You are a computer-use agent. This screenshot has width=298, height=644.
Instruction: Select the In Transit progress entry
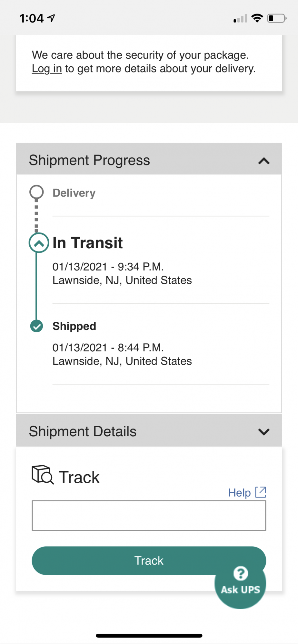click(88, 243)
